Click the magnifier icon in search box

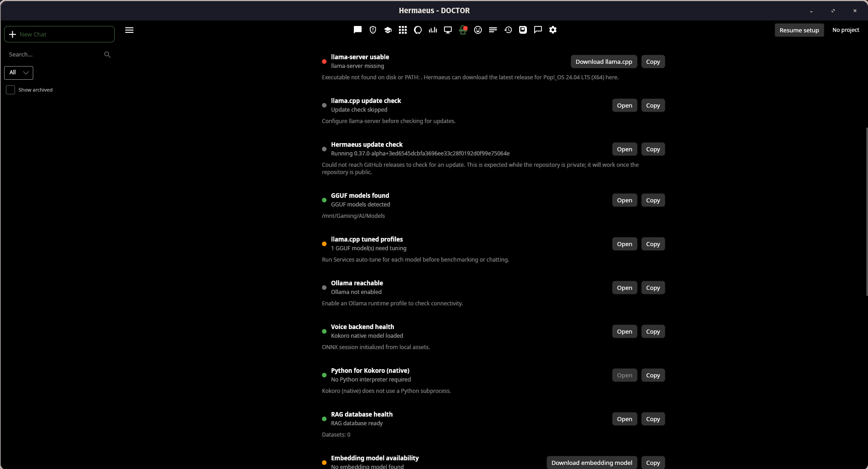107,55
